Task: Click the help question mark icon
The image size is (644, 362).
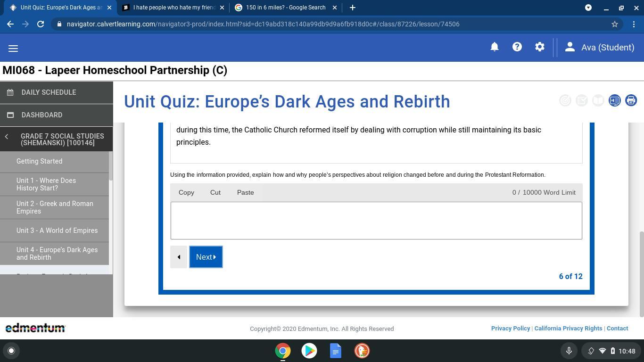Action: tap(517, 47)
